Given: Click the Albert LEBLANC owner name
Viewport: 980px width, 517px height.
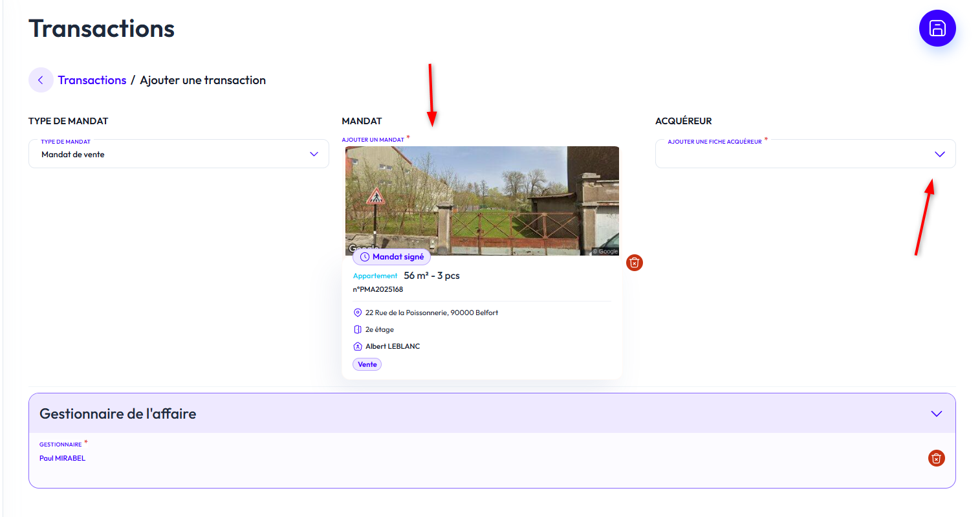Looking at the screenshot, I should pos(393,346).
